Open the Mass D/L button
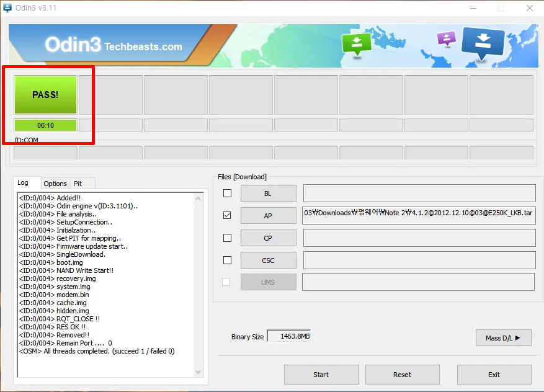The image size is (544, 392). [504, 338]
